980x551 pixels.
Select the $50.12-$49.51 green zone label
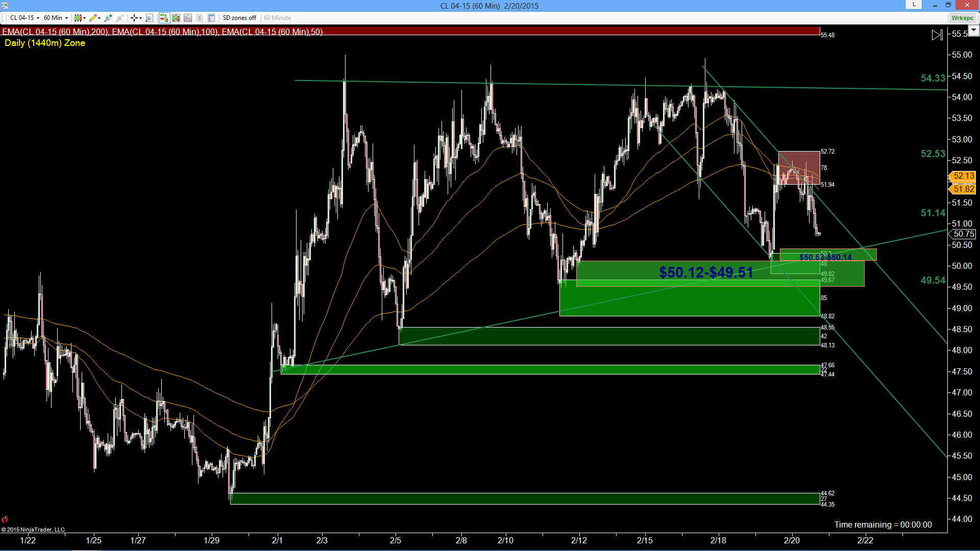pyautogui.click(x=706, y=272)
